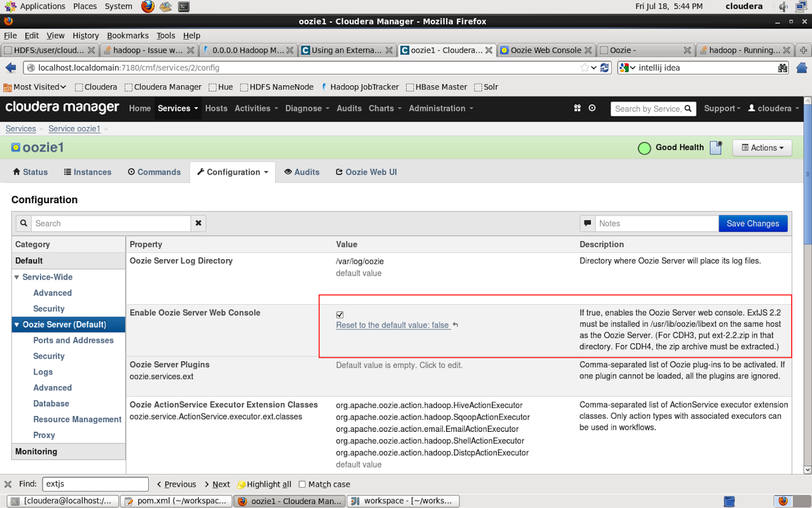Go back with the browser back arrow
The width and height of the screenshot is (812, 508).
(11, 68)
